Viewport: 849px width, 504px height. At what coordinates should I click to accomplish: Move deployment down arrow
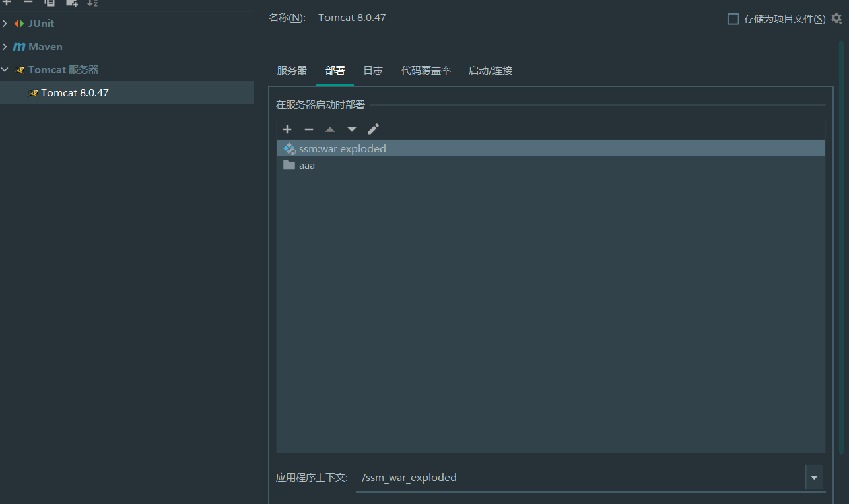pos(352,129)
